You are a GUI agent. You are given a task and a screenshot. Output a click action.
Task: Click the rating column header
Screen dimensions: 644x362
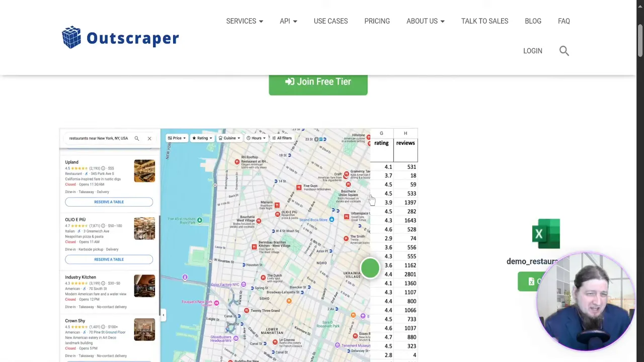(381, 143)
